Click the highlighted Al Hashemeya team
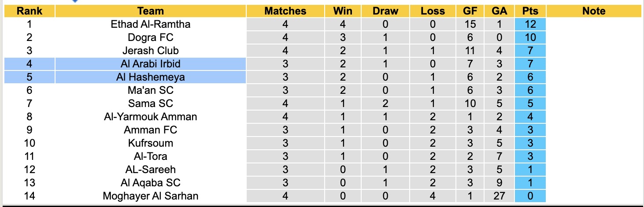Screen dimensions: 644x207 [150, 77]
